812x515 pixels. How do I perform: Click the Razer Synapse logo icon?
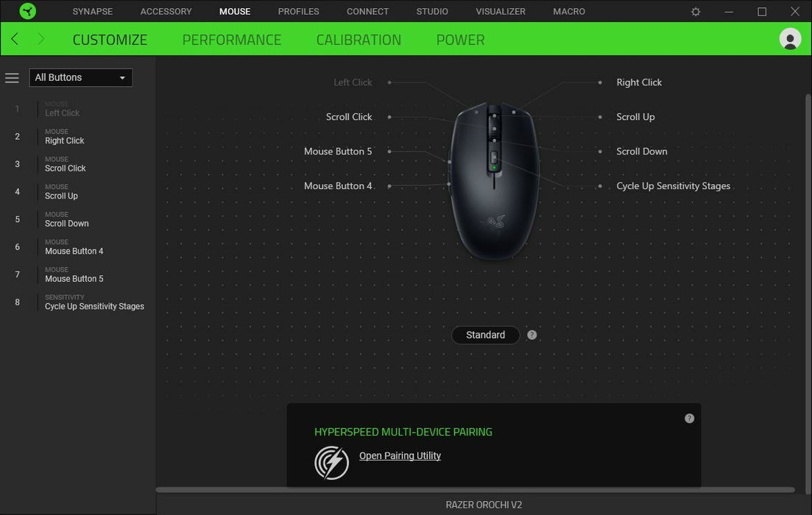(27, 11)
